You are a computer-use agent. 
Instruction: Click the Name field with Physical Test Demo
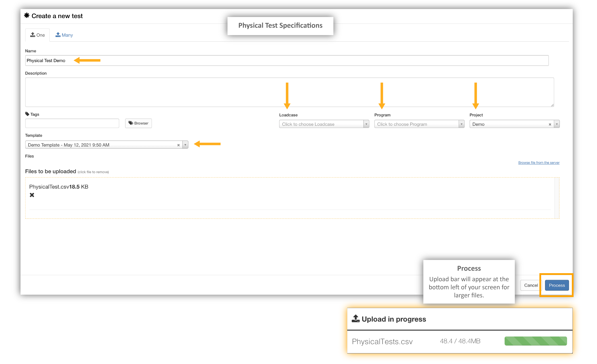[287, 60]
